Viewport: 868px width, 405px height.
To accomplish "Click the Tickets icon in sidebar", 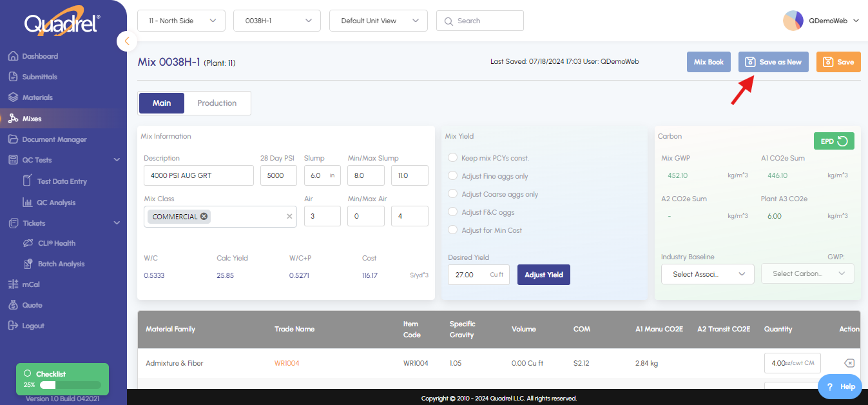I will [13, 223].
